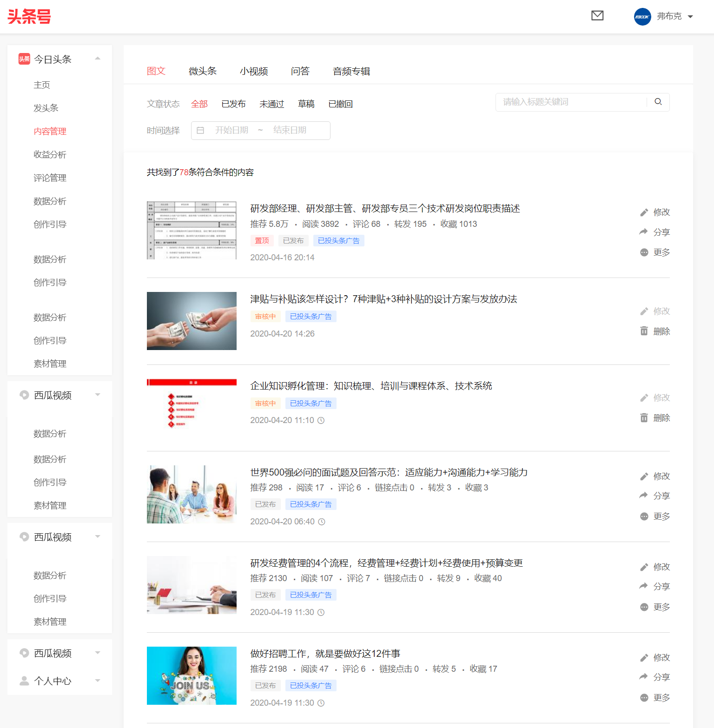
Task: Click the round dots icon beside 更多 for 研发经费管理
Action: tap(644, 607)
